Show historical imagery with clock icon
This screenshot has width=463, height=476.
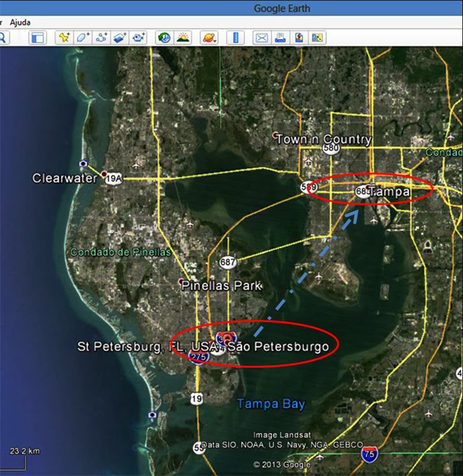coord(164,38)
